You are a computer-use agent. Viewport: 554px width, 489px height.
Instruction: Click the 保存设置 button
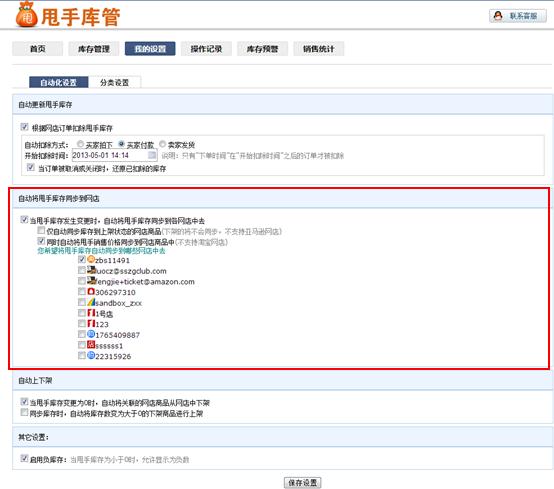303,483
